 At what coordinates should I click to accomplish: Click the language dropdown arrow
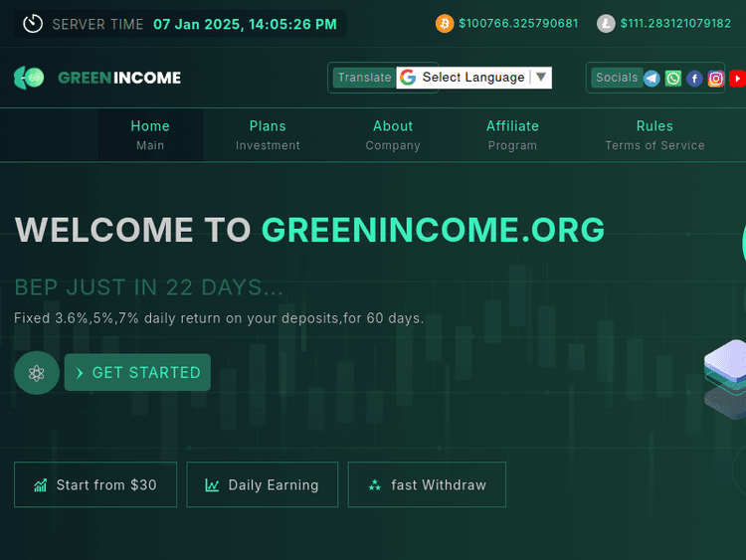coord(541,77)
